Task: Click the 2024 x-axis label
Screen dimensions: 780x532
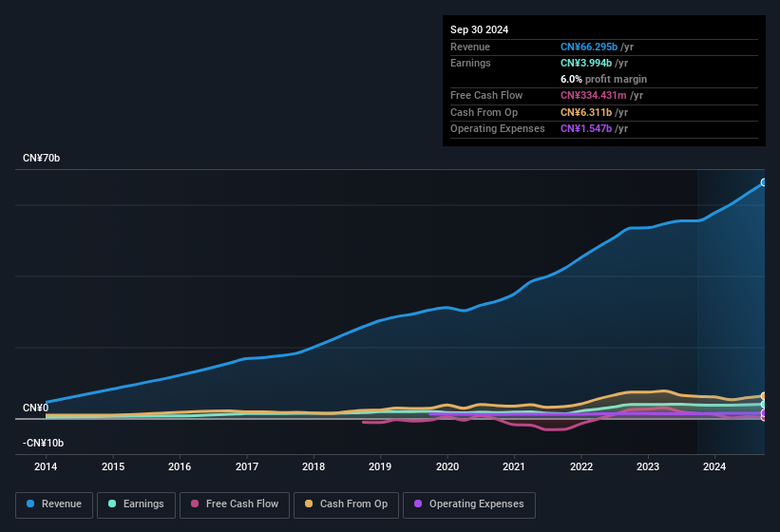Action: point(714,466)
